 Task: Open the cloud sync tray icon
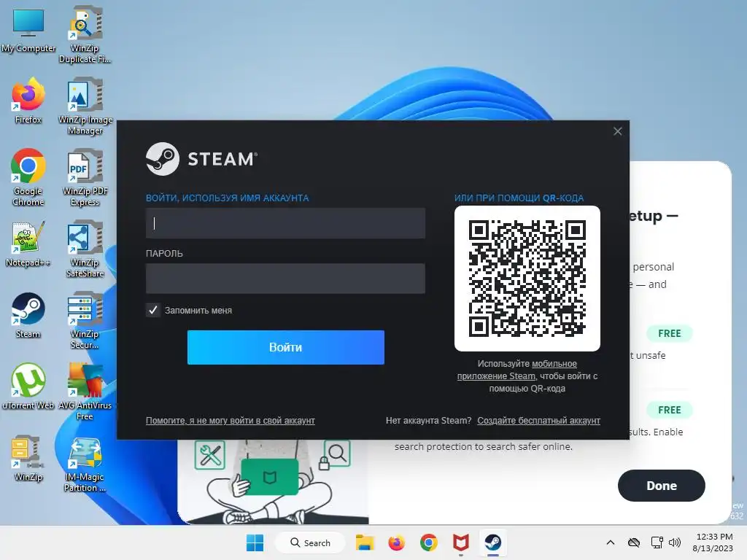[634, 542]
